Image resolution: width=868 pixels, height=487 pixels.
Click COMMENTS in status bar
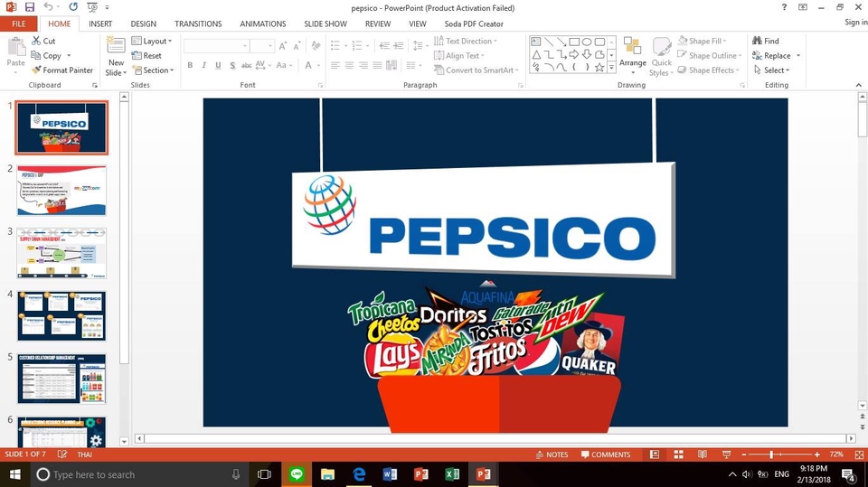pyautogui.click(x=606, y=454)
